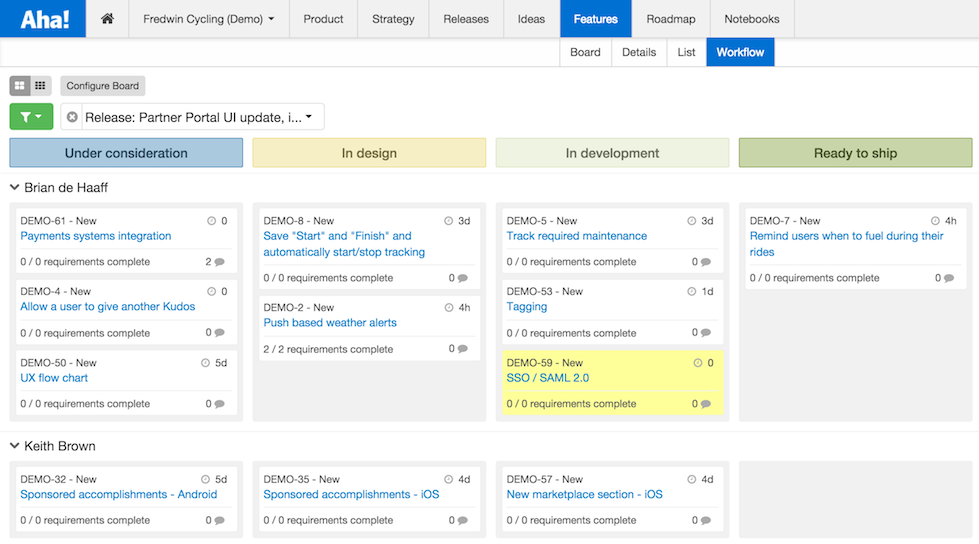
Task: Click the comment icon on SSO / SAML 2.0 card
Action: pos(706,404)
